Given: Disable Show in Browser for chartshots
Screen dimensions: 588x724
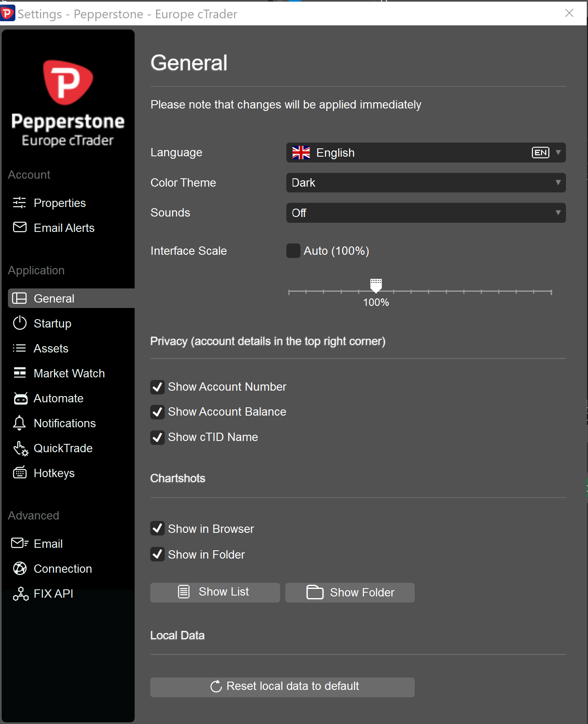Looking at the screenshot, I should pyautogui.click(x=157, y=528).
